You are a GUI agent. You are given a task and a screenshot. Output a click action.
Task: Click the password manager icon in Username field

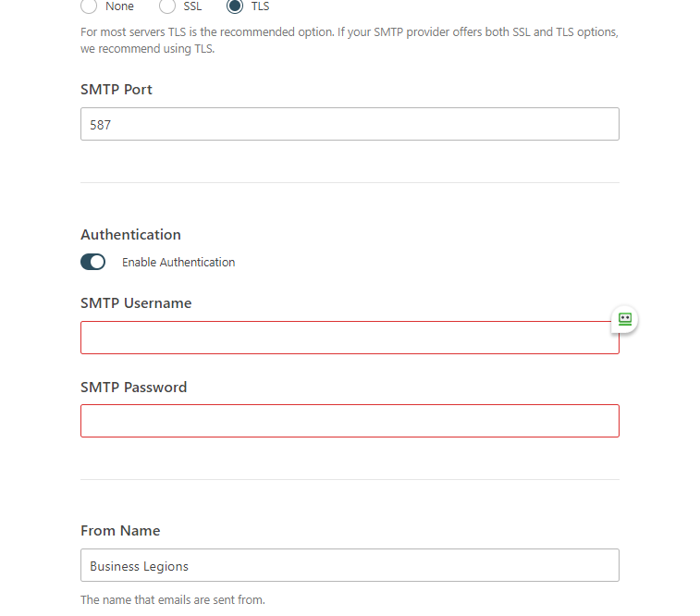624,319
